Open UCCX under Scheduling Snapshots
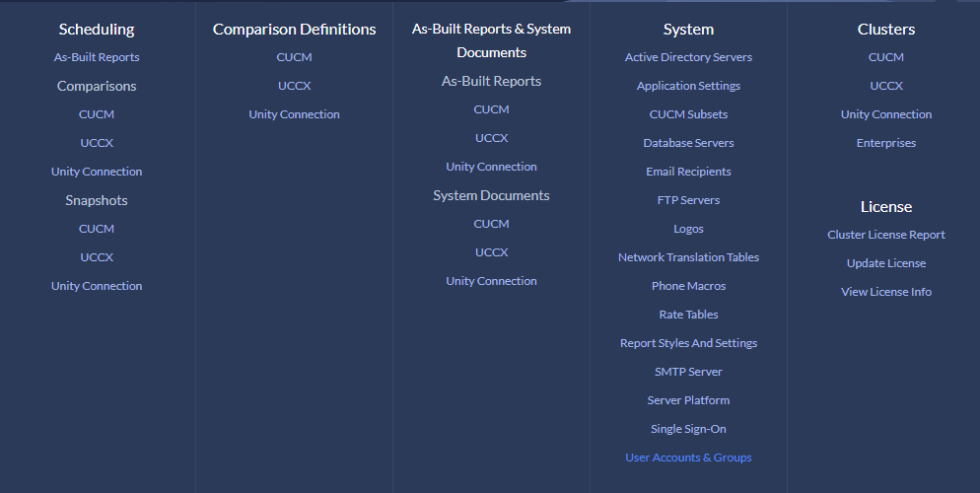This screenshot has width=980, height=493. point(97,257)
